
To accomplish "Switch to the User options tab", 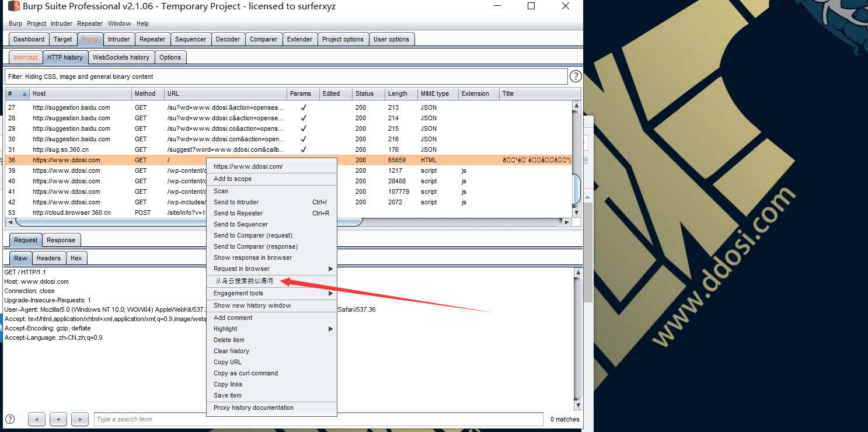I will tap(391, 39).
